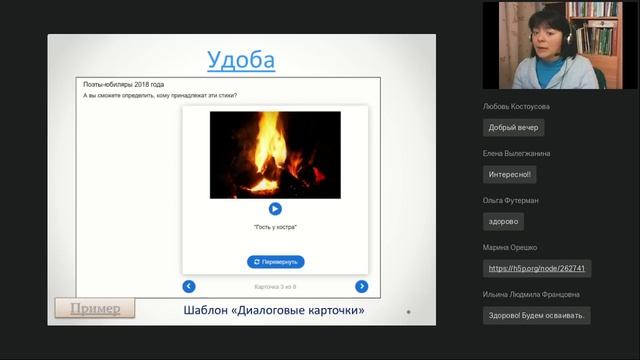Click the "Здорово! Будем осваивать." message
This screenshot has width=640, height=360.
[x=536, y=316]
